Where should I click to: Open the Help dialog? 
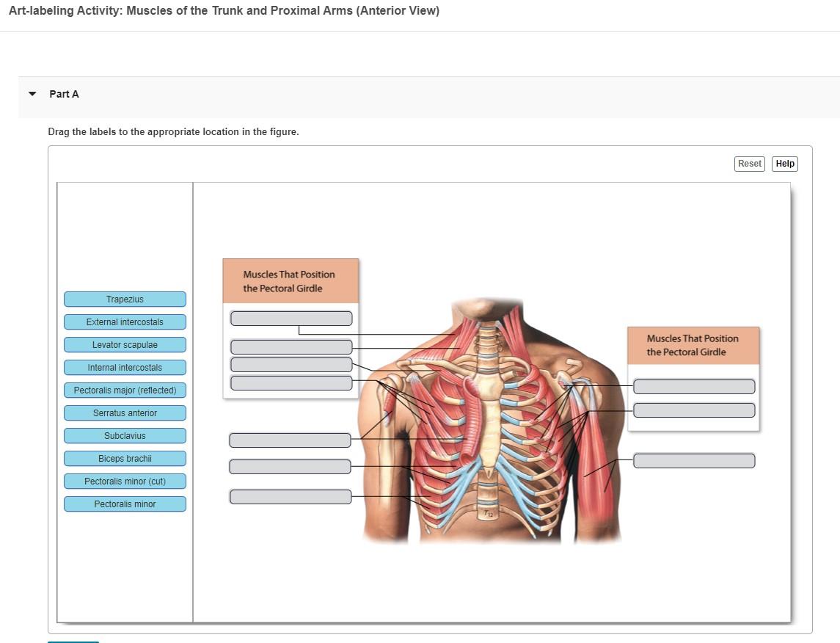(784, 164)
